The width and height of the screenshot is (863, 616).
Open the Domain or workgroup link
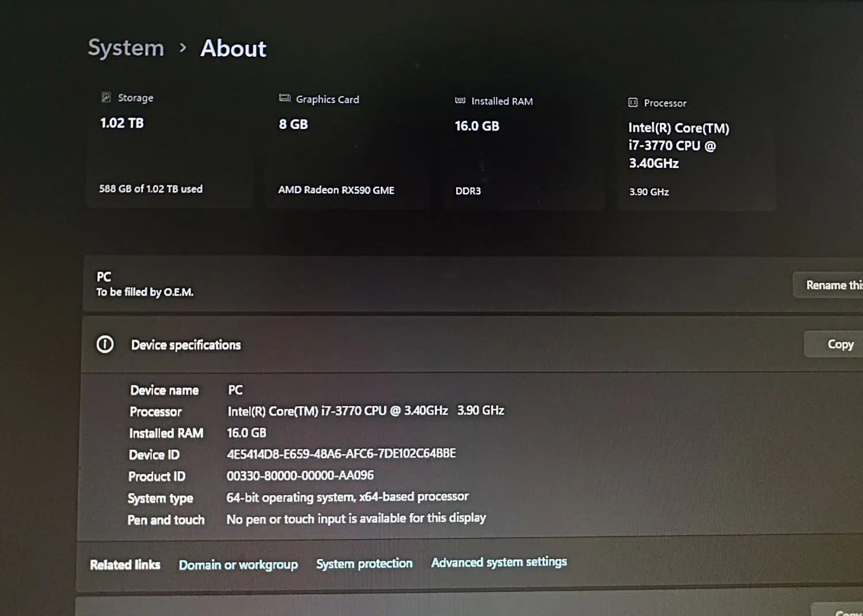click(238, 565)
